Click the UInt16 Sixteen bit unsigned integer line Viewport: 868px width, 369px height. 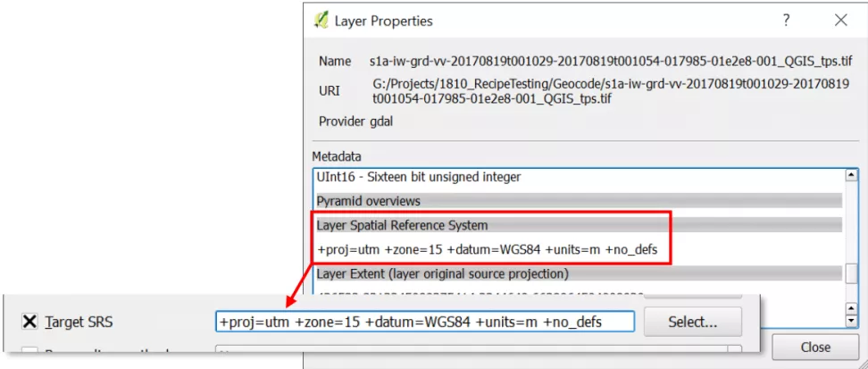coord(419,177)
